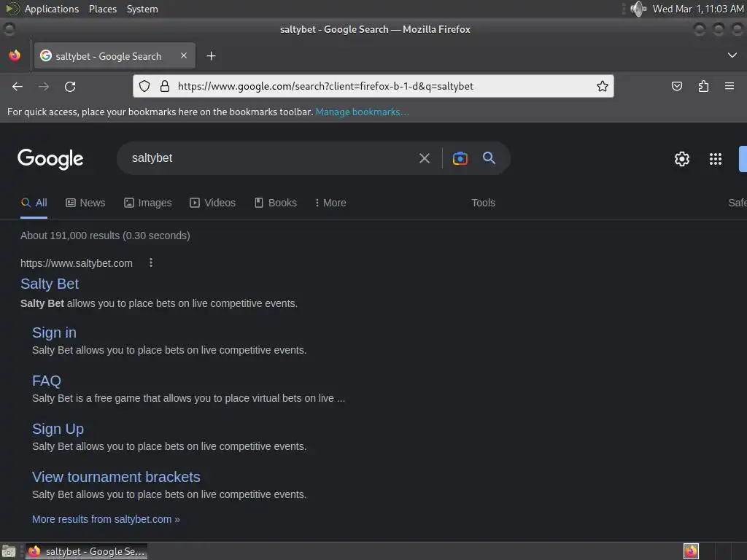Clear the search box with X icon
This screenshot has height=560, width=747.
(x=425, y=158)
